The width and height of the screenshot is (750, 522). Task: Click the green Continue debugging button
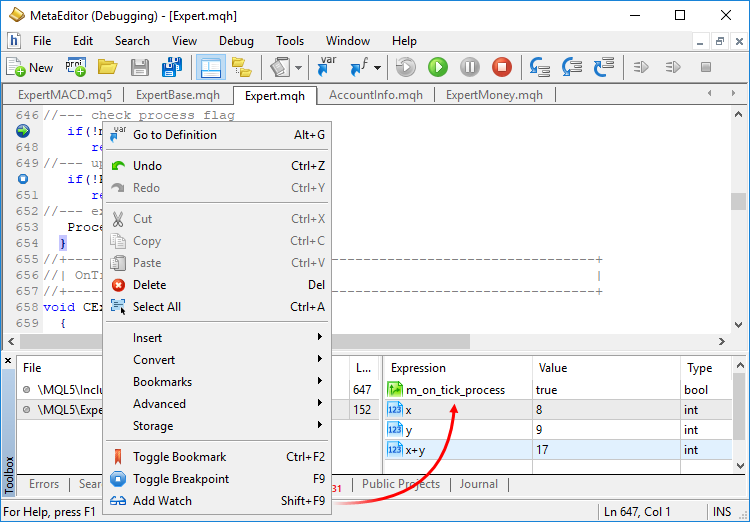(438, 67)
